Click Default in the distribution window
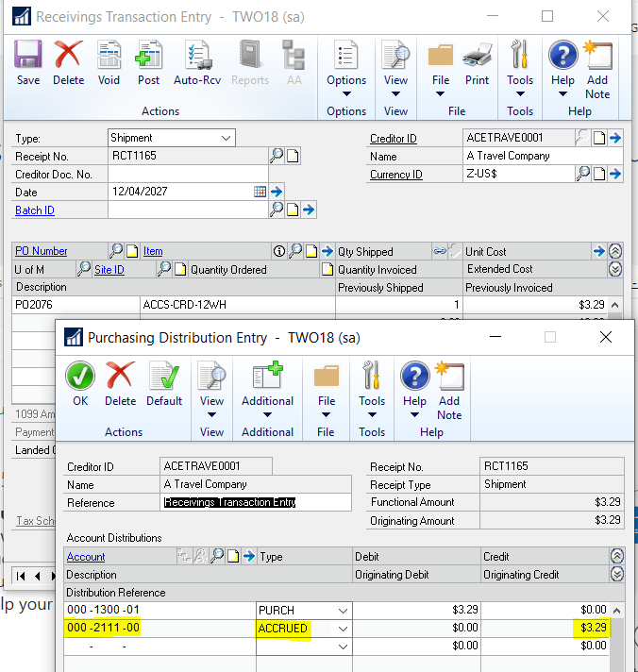 163,384
